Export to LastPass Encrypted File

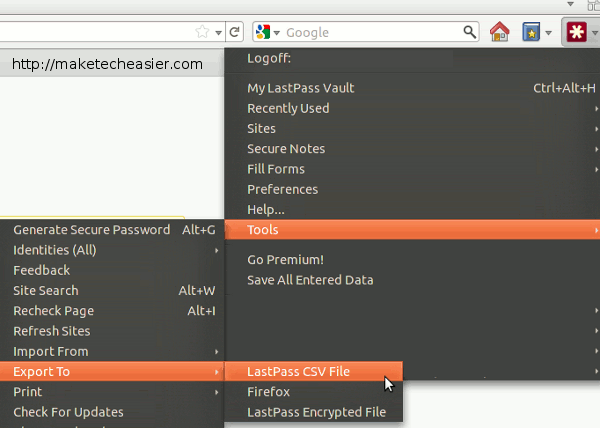pyautogui.click(x=313, y=412)
